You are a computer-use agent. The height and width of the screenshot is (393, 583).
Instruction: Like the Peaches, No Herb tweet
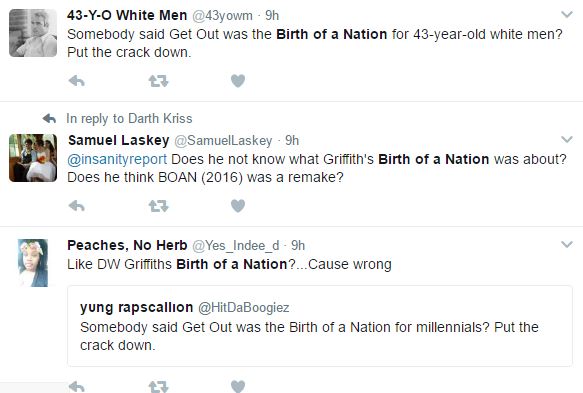[x=238, y=387]
